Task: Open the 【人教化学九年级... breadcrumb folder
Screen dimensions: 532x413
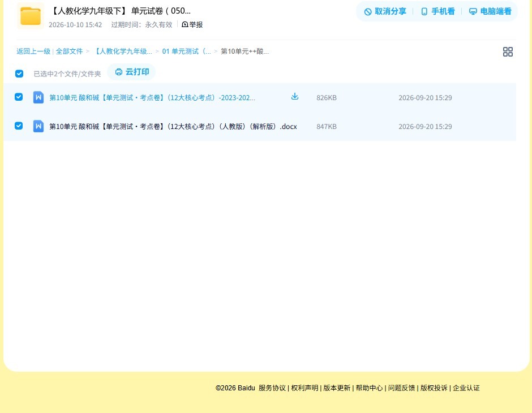Action: point(122,51)
